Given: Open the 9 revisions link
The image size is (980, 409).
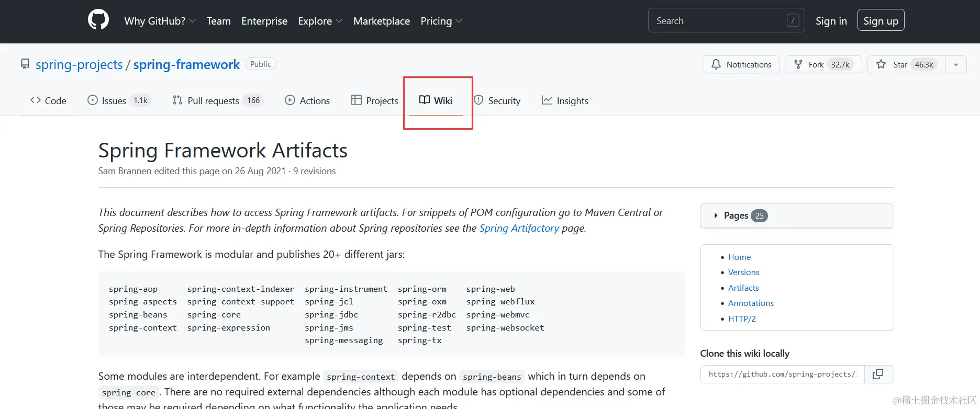Looking at the screenshot, I should coord(314,171).
